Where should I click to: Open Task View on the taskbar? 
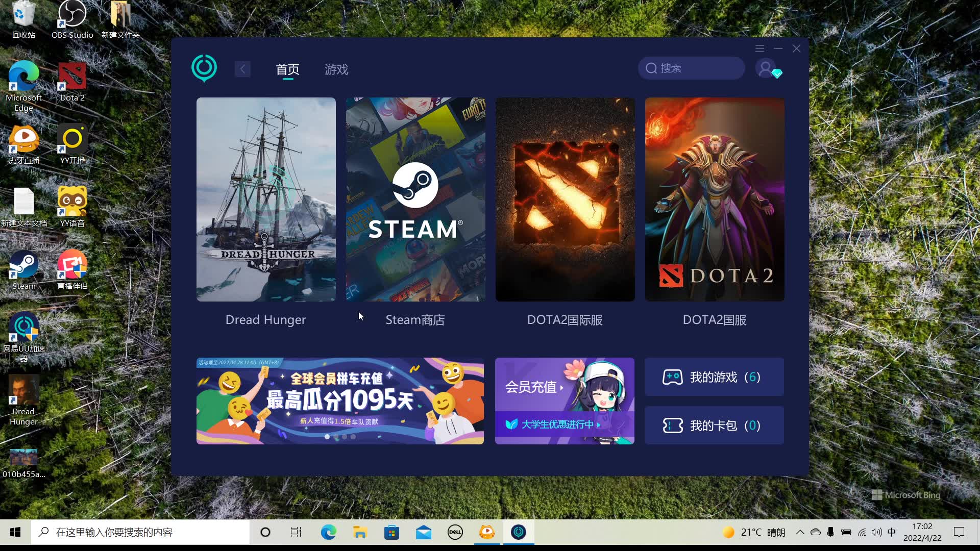click(x=296, y=532)
